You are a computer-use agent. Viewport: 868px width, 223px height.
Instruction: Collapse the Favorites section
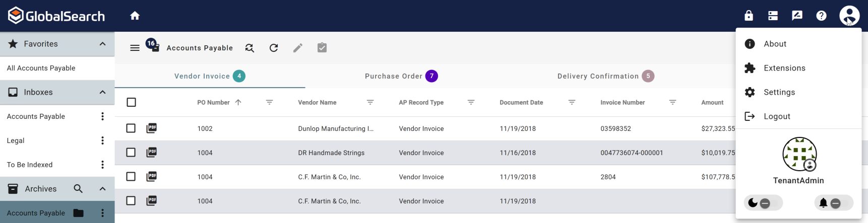102,44
